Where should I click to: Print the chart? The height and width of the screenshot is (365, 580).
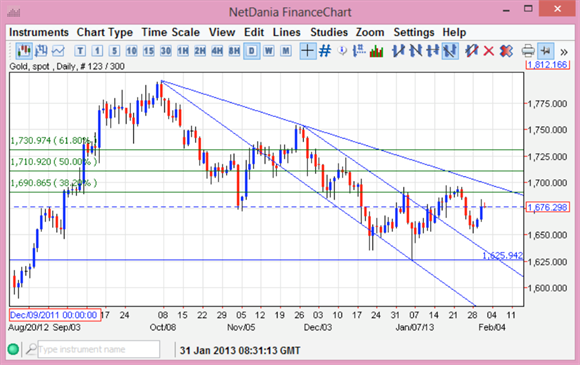(x=528, y=51)
